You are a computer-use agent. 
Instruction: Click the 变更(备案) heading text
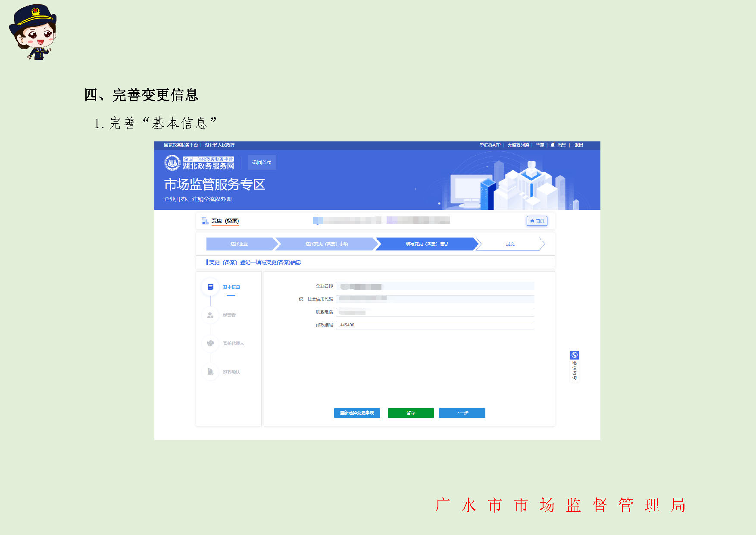coord(225,221)
